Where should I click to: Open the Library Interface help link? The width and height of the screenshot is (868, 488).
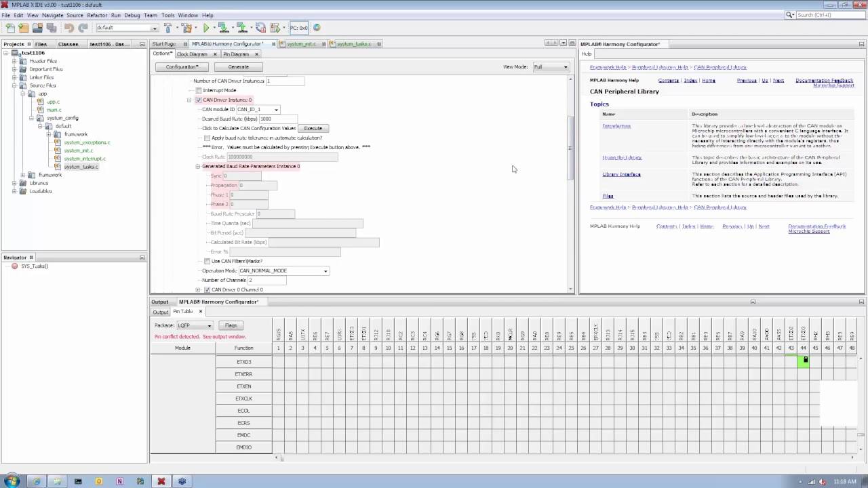(x=621, y=174)
